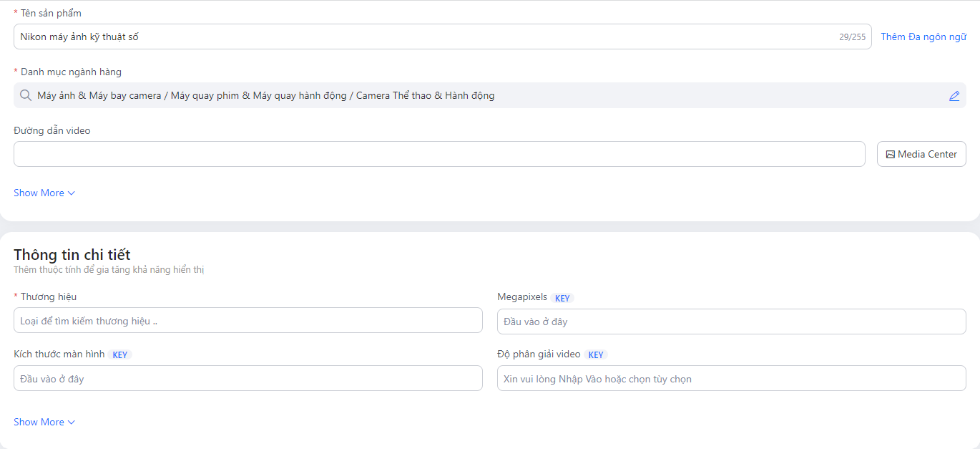Image resolution: width=980 pixels, height=449 pixels.
Task: Open the Media Center
Action: 921,154
